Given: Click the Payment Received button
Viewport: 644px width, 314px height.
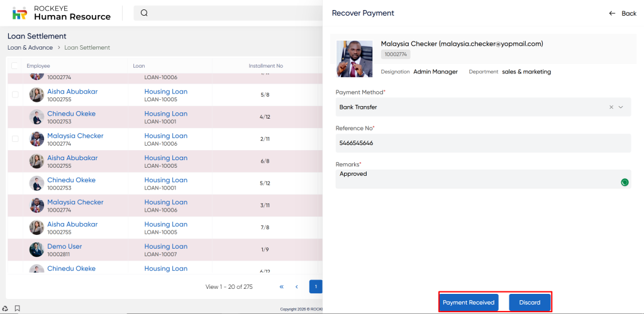Looking at the screenshot, I should (x=469, y=303).
